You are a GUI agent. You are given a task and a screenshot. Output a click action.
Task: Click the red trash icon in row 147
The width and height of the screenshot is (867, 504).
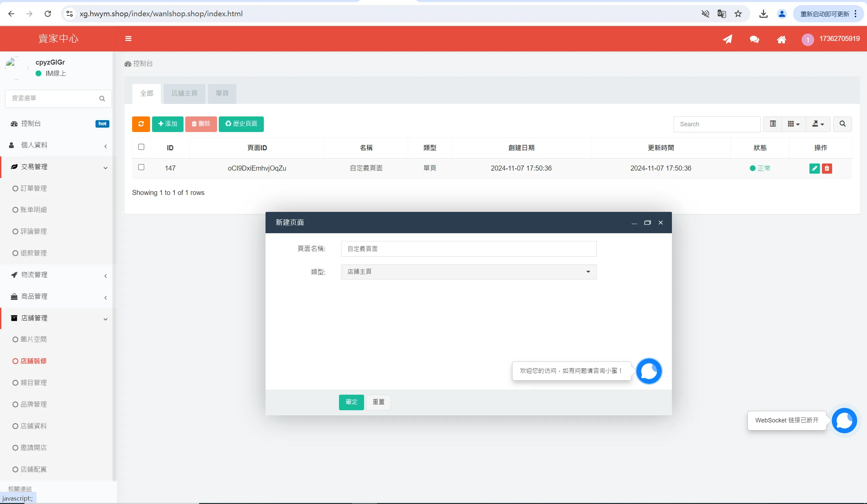(827, 168)
